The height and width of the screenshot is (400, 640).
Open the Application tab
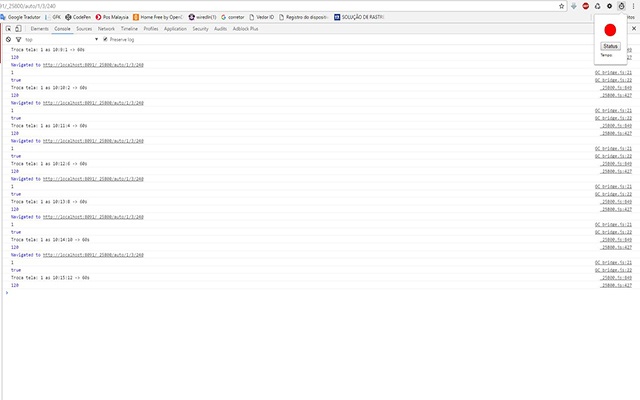coord(175,29)
